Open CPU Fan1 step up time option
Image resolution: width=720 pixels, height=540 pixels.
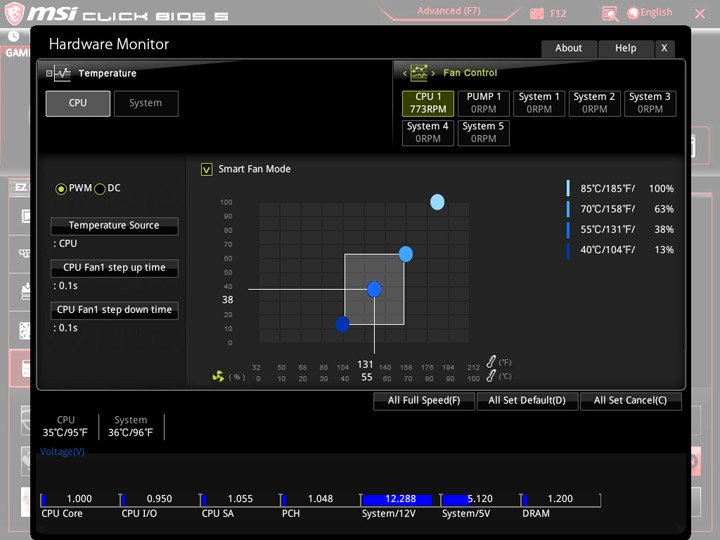click(x=114, y=268)
